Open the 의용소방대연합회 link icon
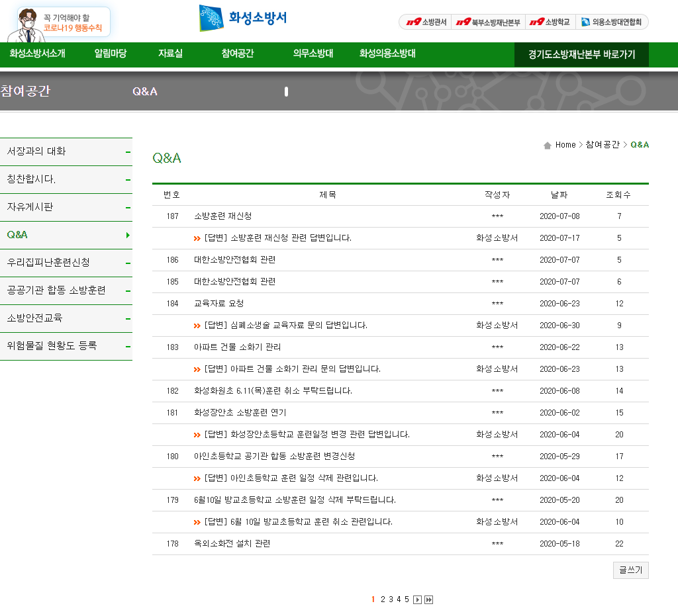Image resolution: width=678 pixels, height=616 pixels. 585,22
